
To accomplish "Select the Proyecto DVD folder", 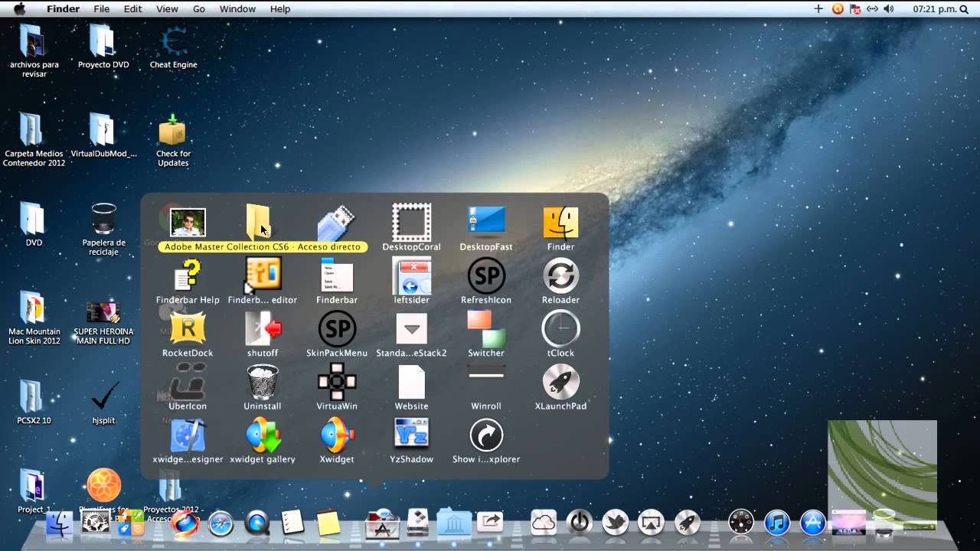I will [102, 41].
